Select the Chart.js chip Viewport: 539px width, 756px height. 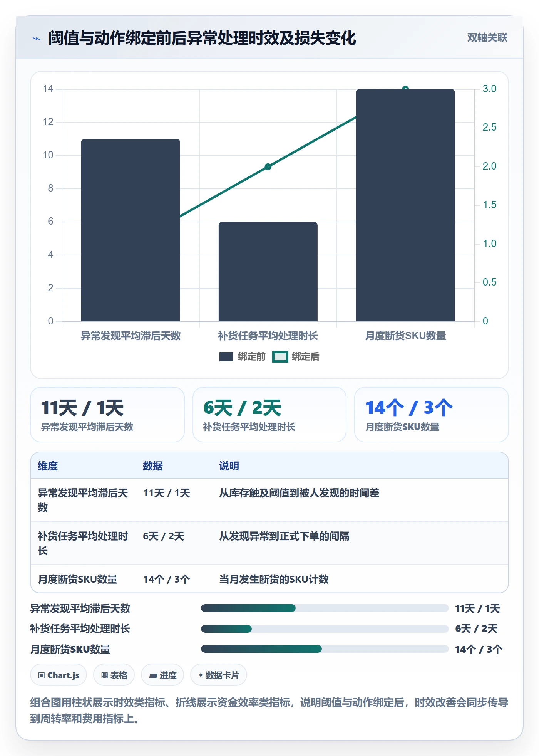tap(59, 675)
